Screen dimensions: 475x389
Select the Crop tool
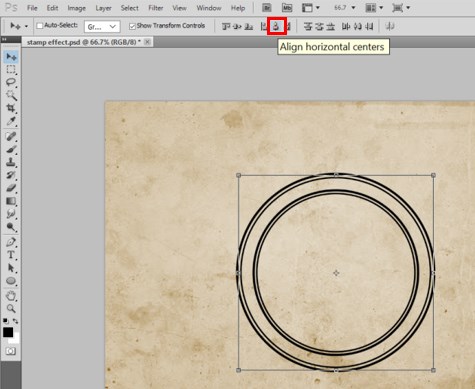click(x=11, y=108)
